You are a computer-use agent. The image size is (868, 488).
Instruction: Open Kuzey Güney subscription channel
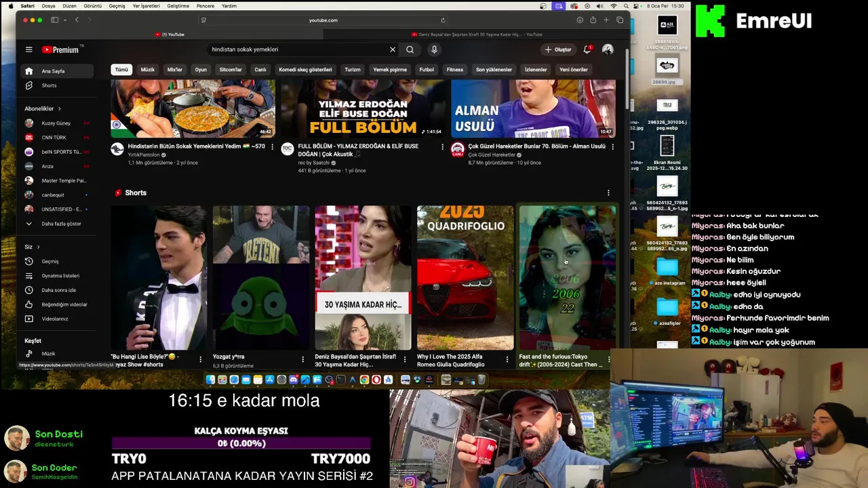[57, 123]
